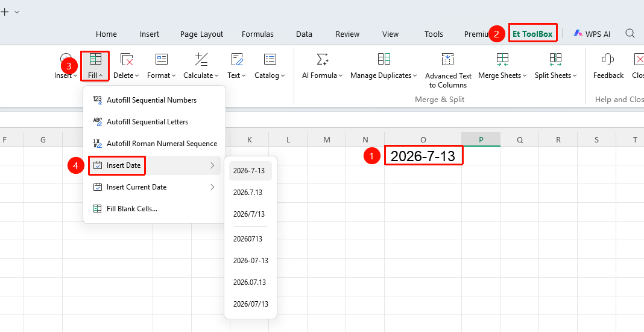Select column G header

coord(43,140)
